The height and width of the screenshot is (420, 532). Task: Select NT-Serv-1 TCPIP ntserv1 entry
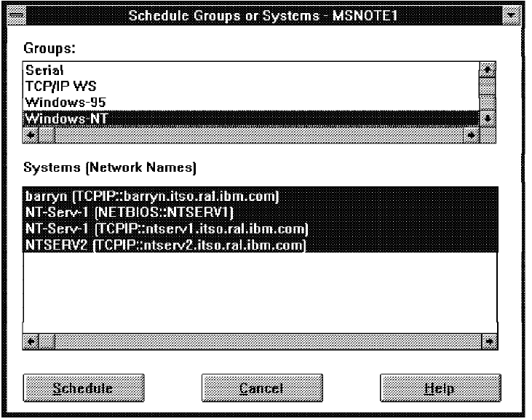(x=261, y=229)
